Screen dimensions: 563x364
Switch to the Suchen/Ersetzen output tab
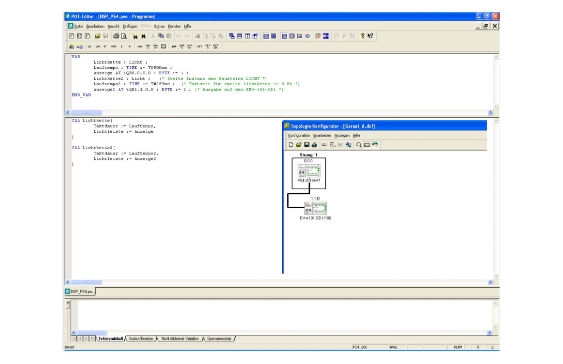141,339
